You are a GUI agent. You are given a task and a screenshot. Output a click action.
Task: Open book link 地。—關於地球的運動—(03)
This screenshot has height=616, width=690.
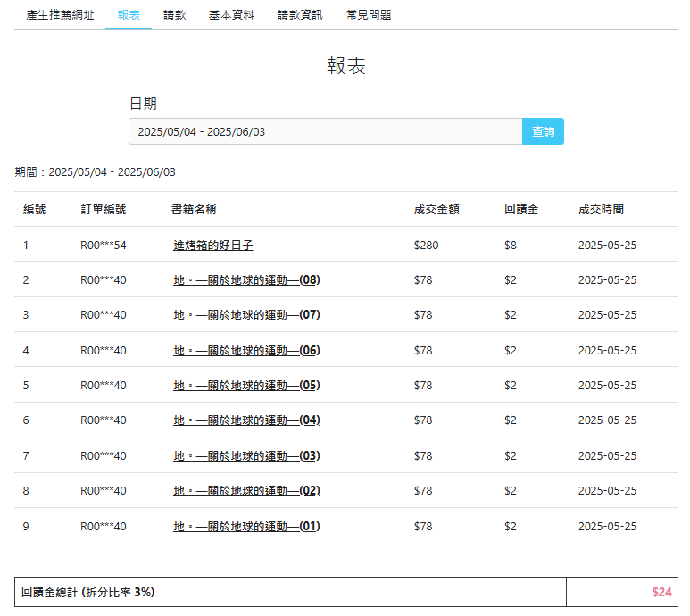pyautogui.click(x=246, y=455)
